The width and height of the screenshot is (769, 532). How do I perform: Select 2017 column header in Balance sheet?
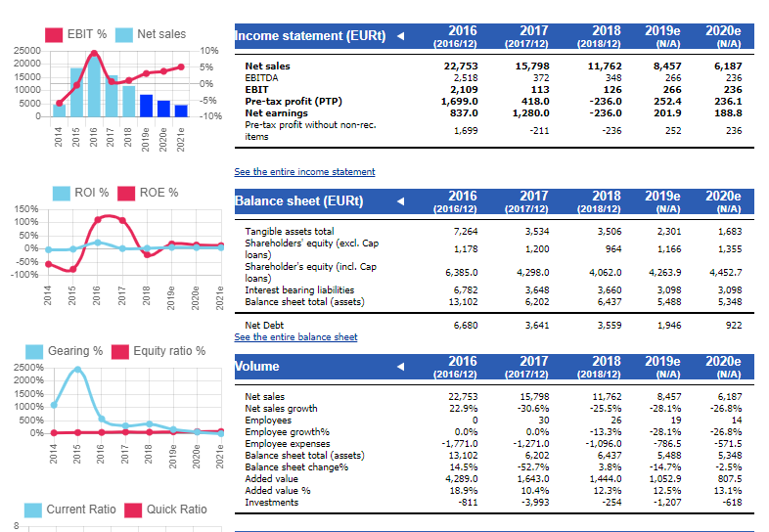pos(527,202)
